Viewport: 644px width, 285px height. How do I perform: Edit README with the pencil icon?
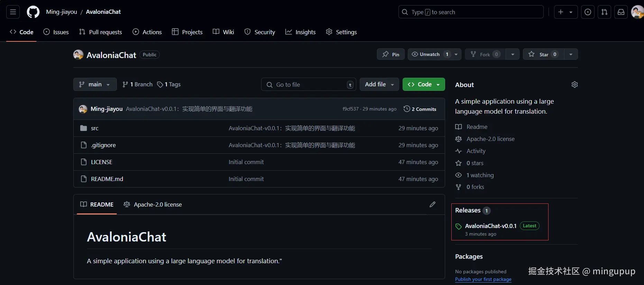tap(432, 205)
